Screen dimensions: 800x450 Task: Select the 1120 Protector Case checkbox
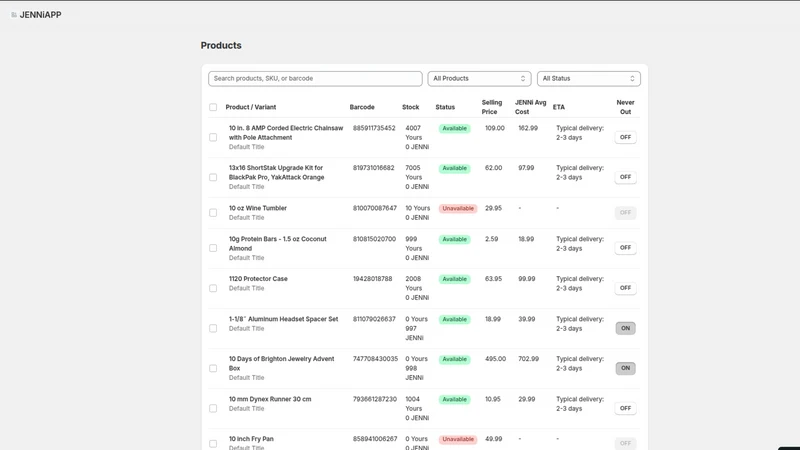[x=213, y=288]
